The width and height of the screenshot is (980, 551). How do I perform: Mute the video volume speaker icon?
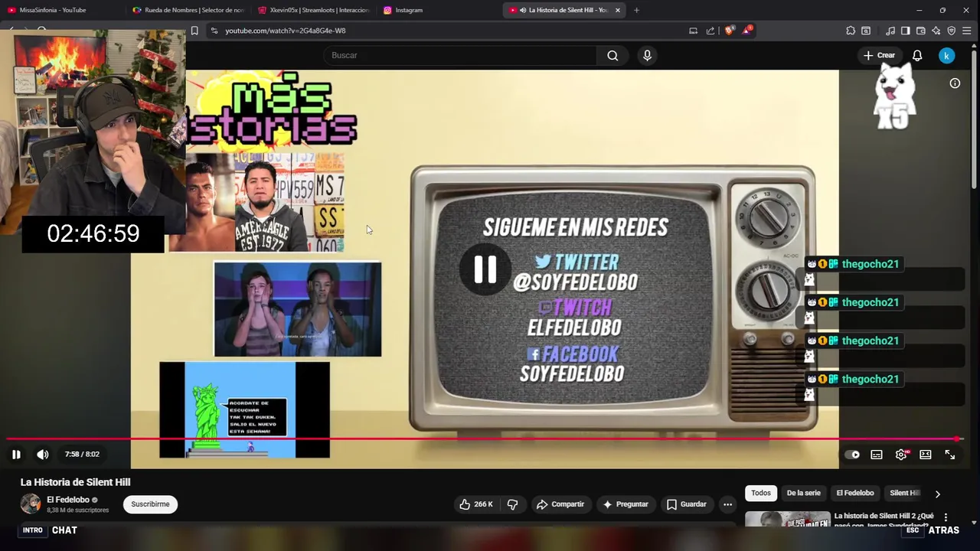point(43,455)
